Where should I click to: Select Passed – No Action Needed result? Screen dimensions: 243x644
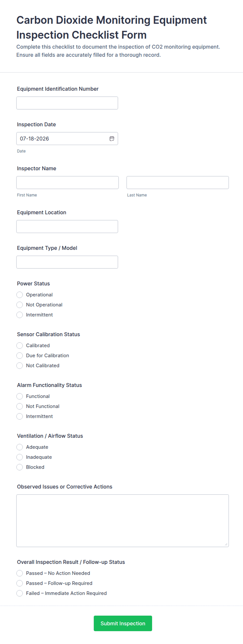(20, 573)
